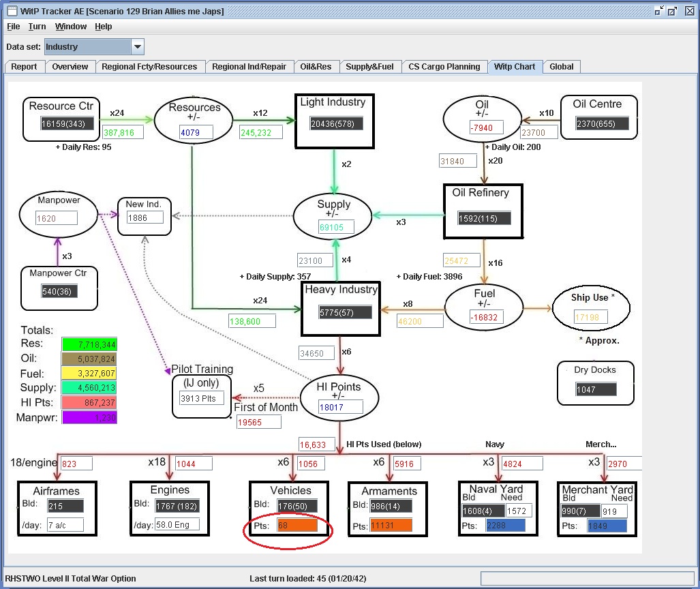Screen dimensions: 700x589
Task: Click the Supply +/- value field
Action: tap(337, 227)
